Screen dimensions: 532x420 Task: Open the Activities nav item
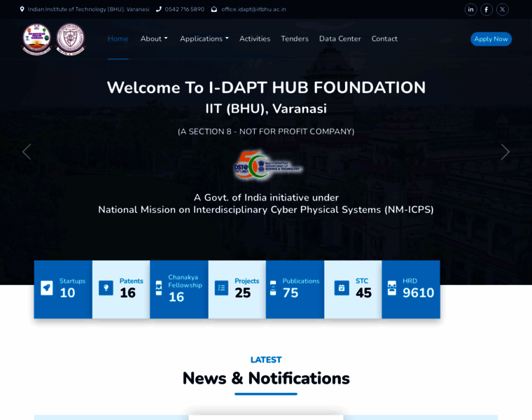pyautogui.click(x=255, y=38)
